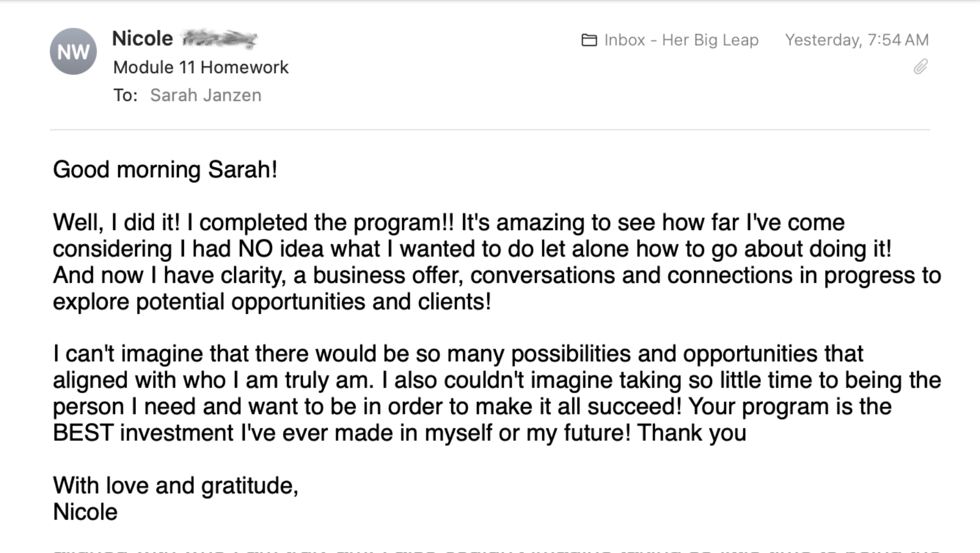Click the Nicole signature at the bottom
The width and height of the screenshot is (980, 553).
pos(85,512)
